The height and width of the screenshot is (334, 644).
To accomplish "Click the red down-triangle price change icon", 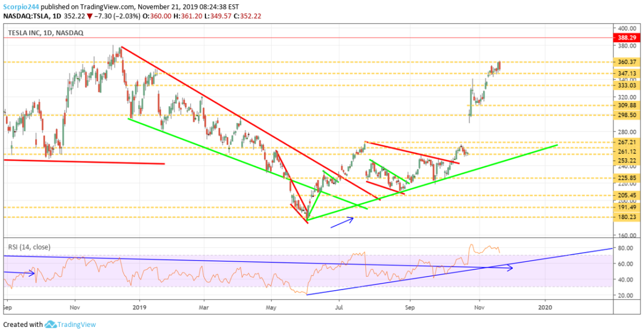I will (90, 16).
